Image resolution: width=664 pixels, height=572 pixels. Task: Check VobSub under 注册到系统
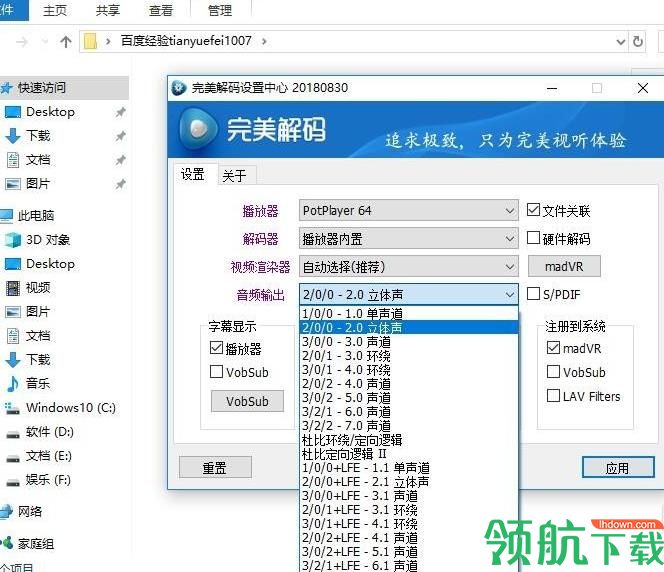tap(553, 371)
